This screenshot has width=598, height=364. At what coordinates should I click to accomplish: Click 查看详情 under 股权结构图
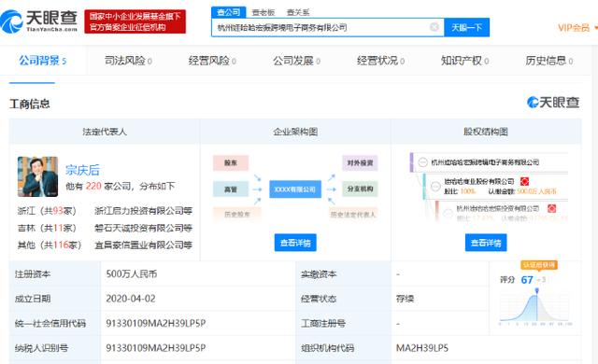point(486,243)
